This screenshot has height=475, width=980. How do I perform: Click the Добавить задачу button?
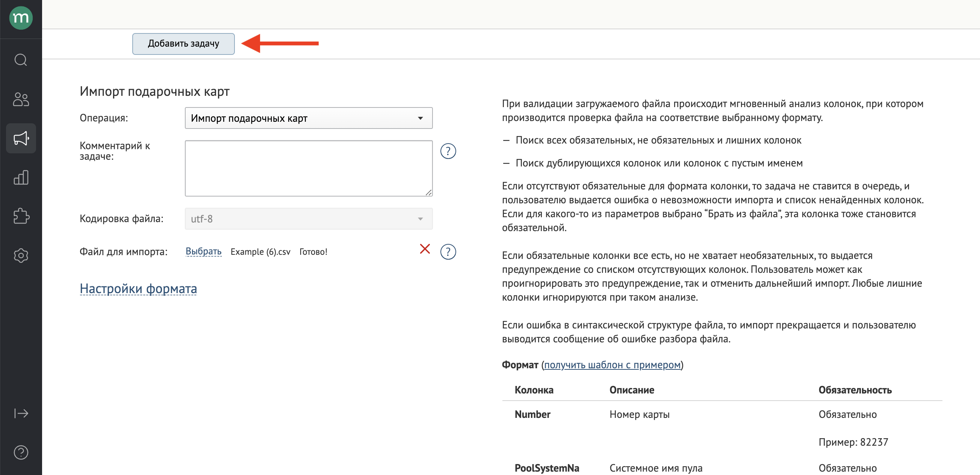pos(183,44)
